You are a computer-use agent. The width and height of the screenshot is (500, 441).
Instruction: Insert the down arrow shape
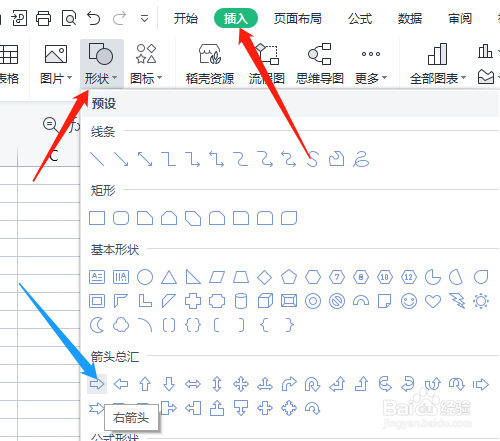169,384
